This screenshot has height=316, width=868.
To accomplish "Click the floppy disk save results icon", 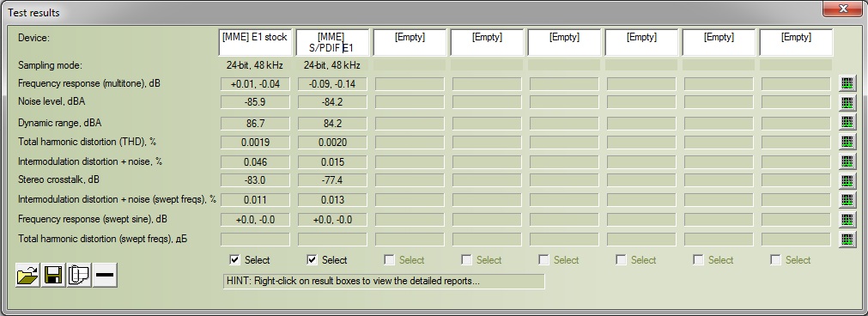I will click(x=53, y=275).
